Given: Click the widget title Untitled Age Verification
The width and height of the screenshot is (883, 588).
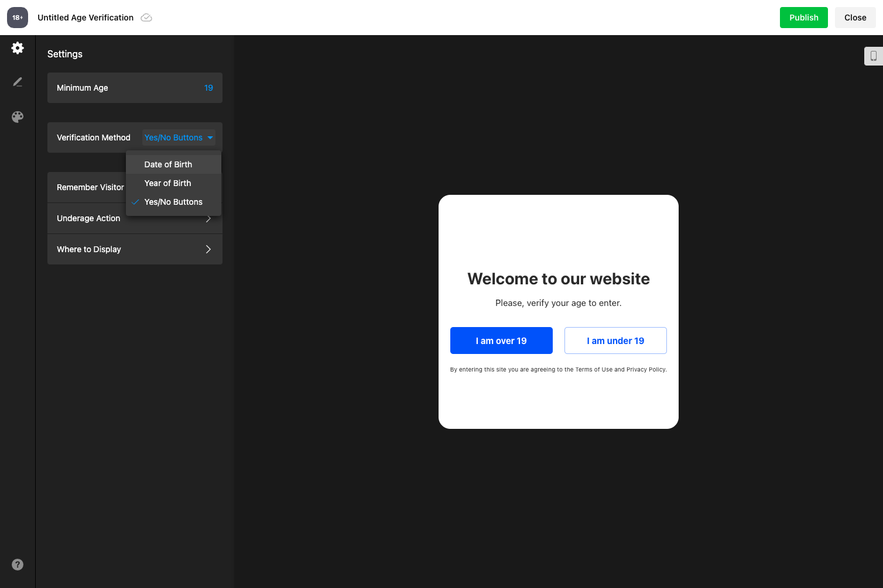Looking at the screenshot, I should click(85, 18).
